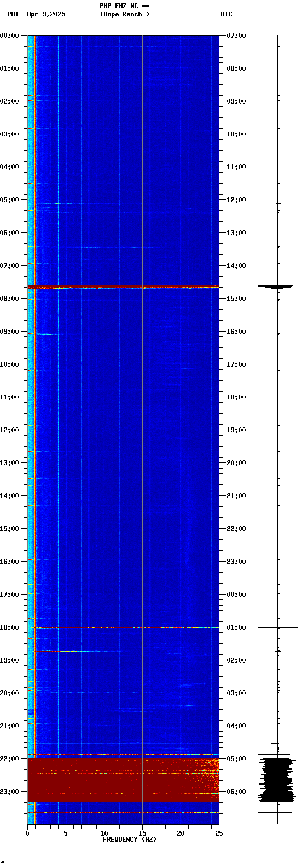Select the '01:00' PDT time label

[9, 68]
